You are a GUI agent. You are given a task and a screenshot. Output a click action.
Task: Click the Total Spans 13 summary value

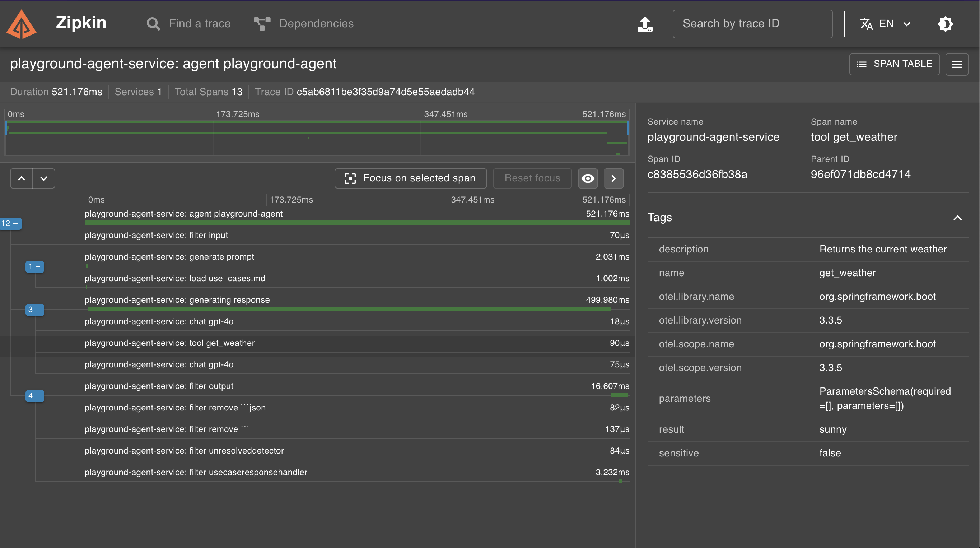click(237, 92)
